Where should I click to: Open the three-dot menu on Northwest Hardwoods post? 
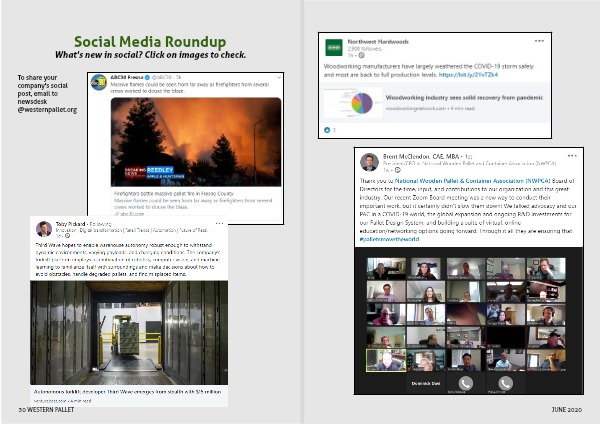point(540,40)
